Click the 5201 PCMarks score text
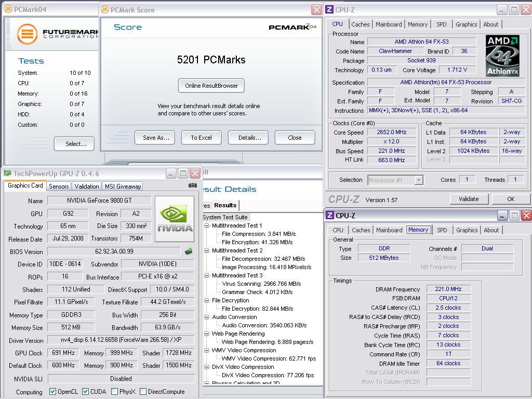532x399 pixels. click(211, 60)
